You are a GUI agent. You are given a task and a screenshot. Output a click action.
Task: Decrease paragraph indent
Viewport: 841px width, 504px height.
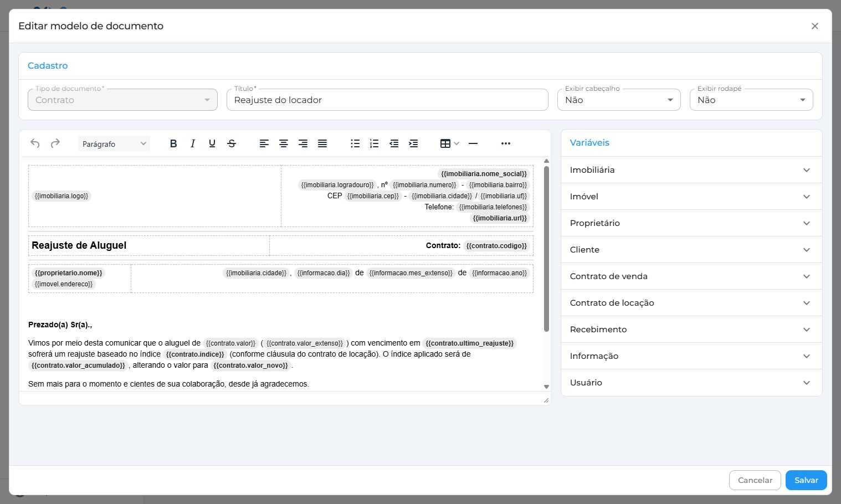coord(394,143)
